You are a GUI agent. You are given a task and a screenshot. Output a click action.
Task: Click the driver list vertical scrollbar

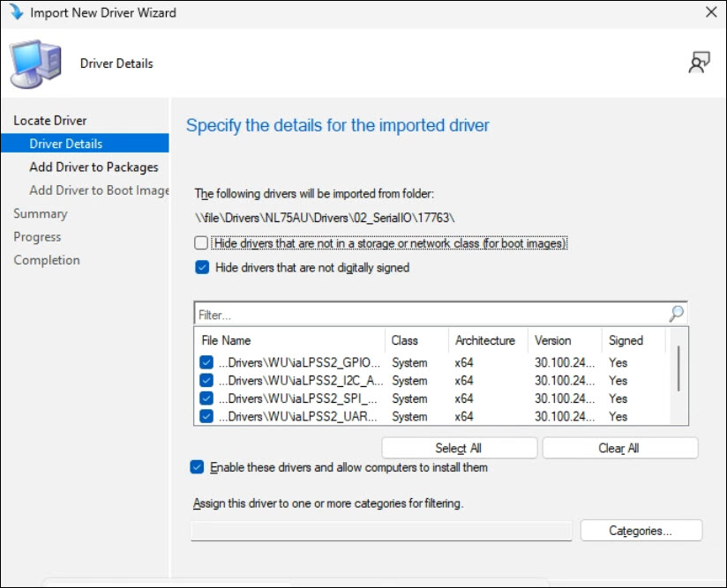coord(678,368)
